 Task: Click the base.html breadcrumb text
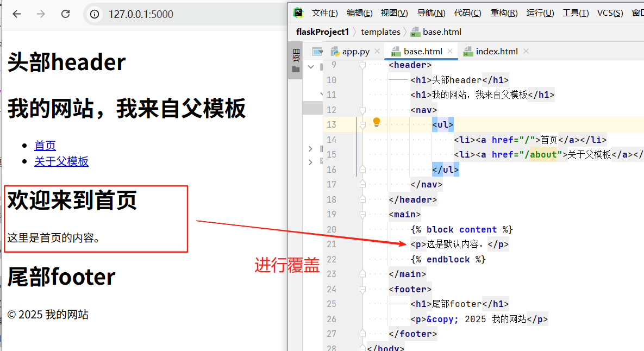(x=442, y=32)
